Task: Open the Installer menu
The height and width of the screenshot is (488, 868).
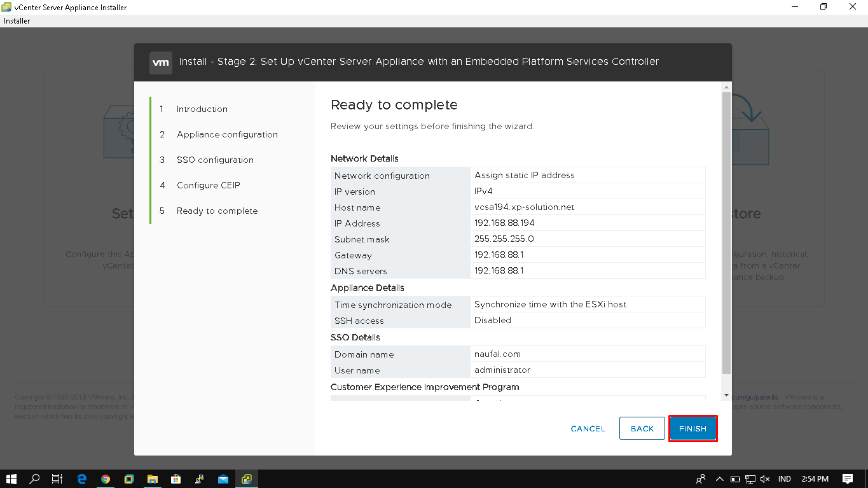Action: coord(17,20)
